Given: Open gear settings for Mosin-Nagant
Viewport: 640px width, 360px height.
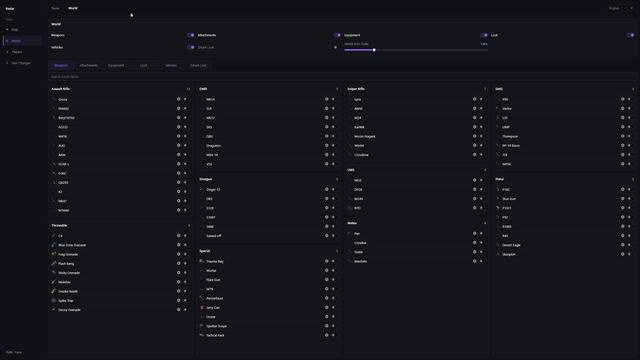Looking at the screenshot, I should [x=474, y=136].
